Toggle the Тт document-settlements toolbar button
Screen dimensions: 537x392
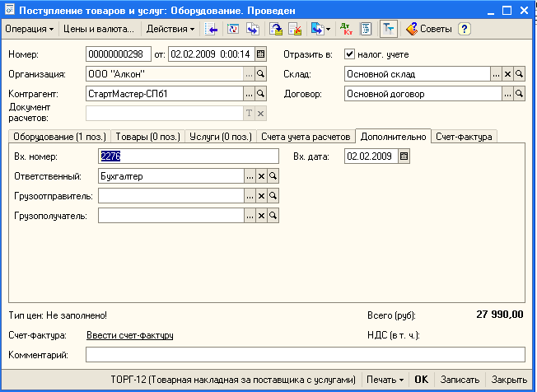click(389, 29)
